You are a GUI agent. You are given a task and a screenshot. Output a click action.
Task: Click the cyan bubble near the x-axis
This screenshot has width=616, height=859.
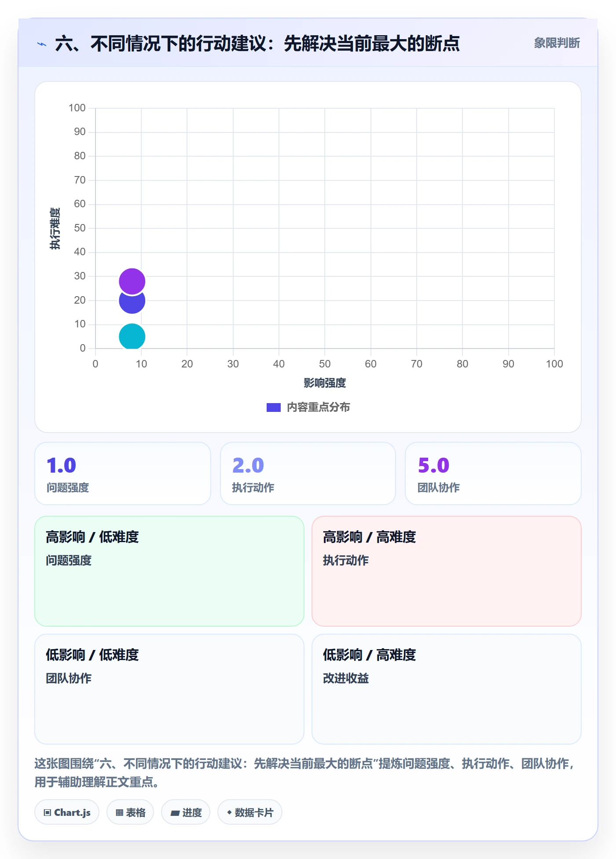[132, 337]
